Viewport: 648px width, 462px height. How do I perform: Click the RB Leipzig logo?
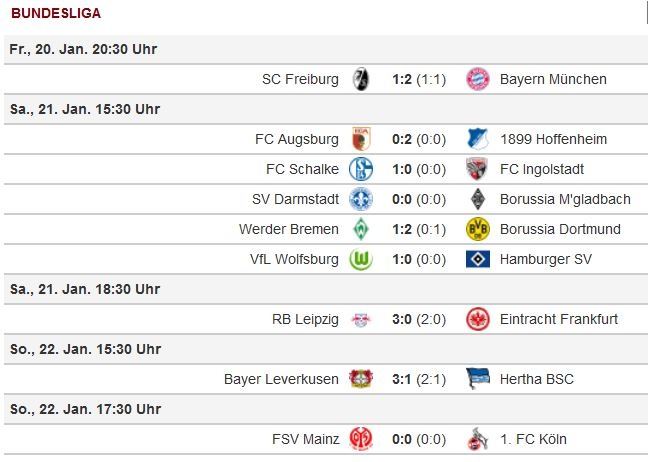pyautogui.click(x=361, y=319)
